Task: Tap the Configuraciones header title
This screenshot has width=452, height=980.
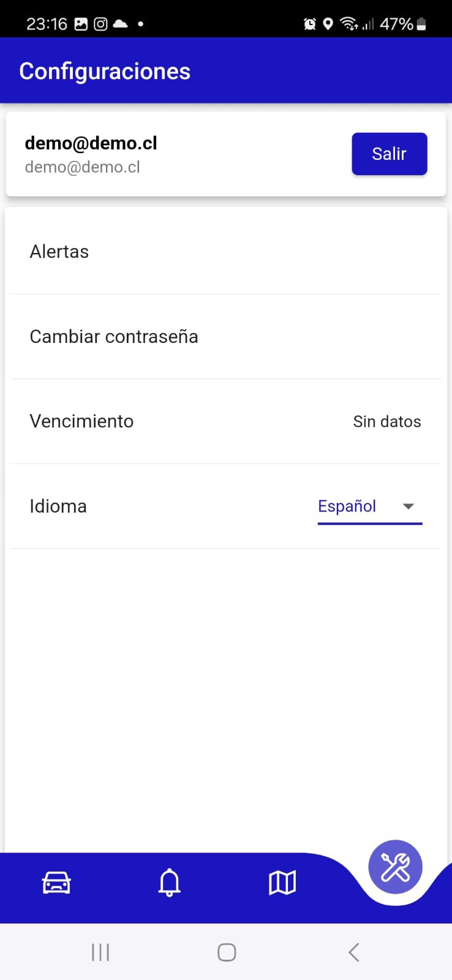Action: 105,71
